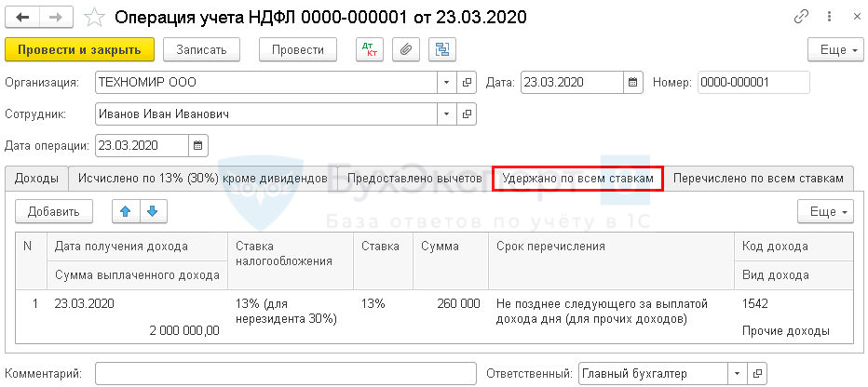Show Dt/Kt postings of the document
The height and width of the screenshot is (387, 868).
[369, 49]
